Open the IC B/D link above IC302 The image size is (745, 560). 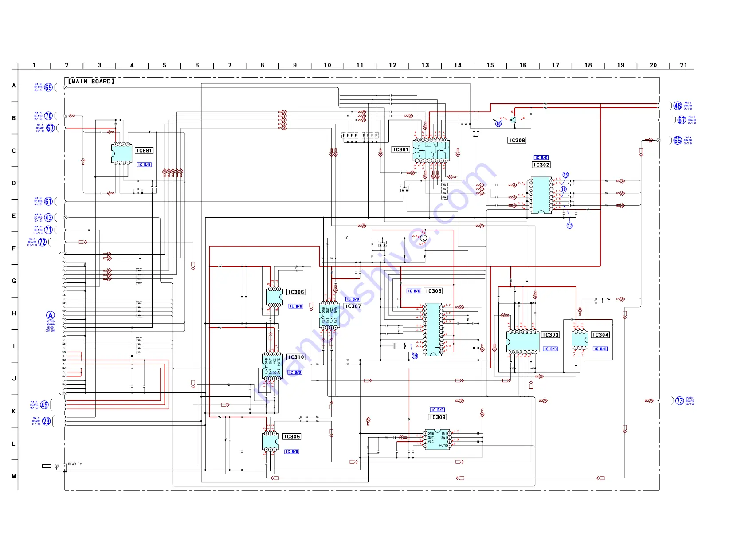tap(541, 158)
